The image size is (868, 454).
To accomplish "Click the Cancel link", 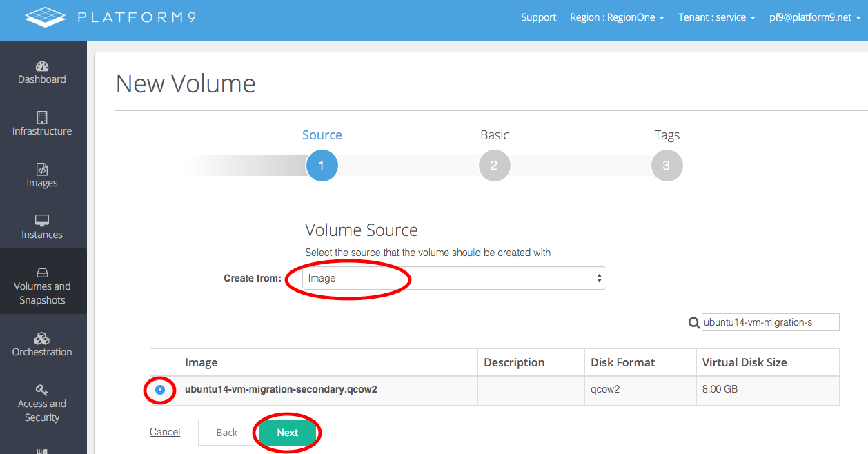I will point(165,432).
